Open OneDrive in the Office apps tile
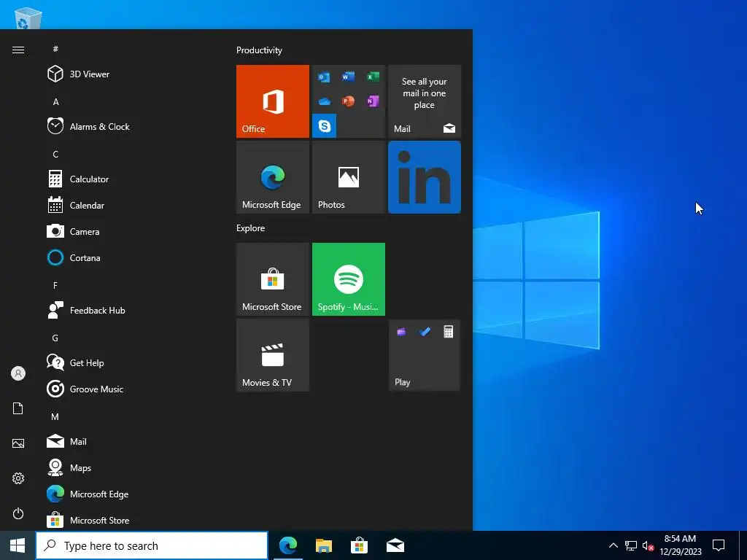 click(x=325, y=101)
